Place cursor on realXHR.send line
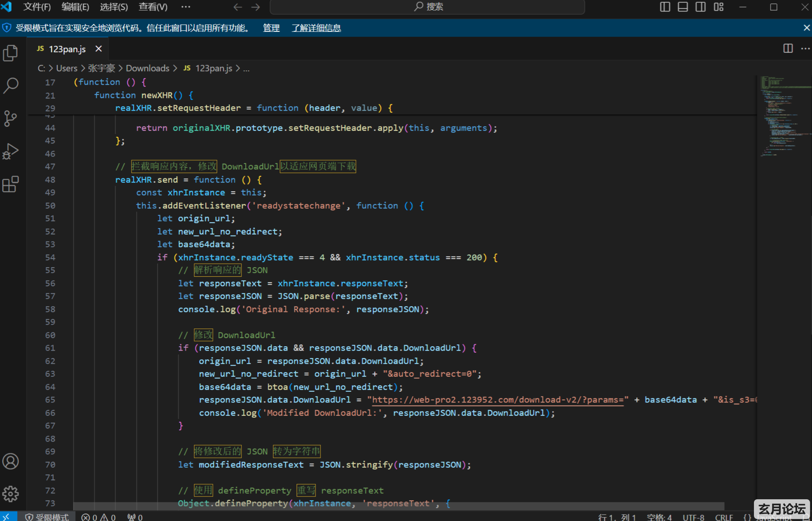Image resolution: width=812 pixels, height=521 pixels. point(188,180)
